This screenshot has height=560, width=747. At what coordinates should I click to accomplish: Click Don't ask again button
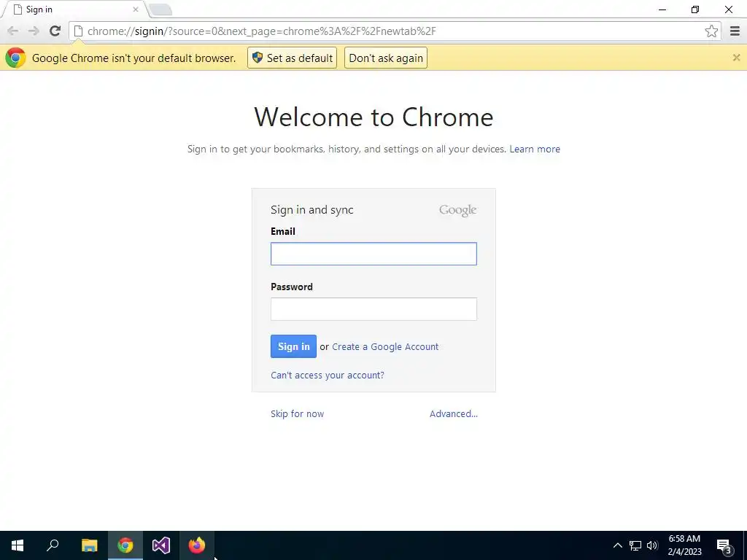[386, 58]
